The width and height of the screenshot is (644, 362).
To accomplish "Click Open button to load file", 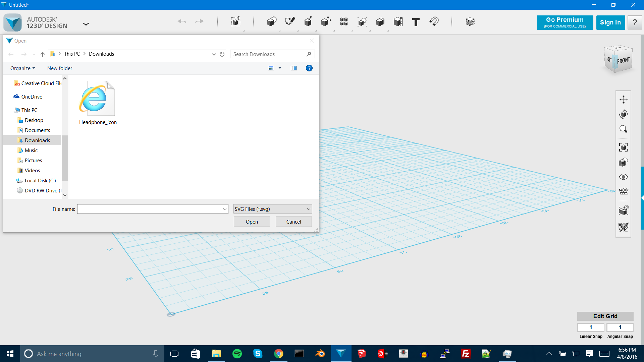I will (x=251, y=222).
